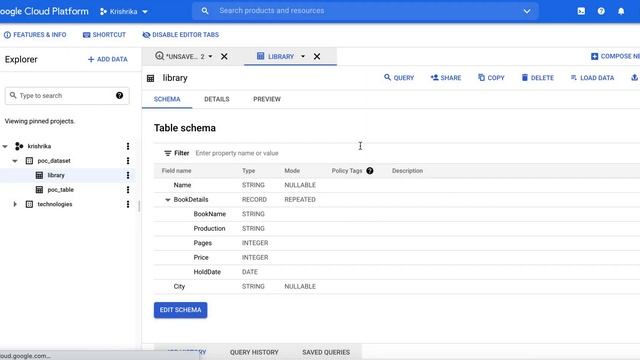The image size is (640, 360).
Task: Click the City field name
Action: (179, 287)
